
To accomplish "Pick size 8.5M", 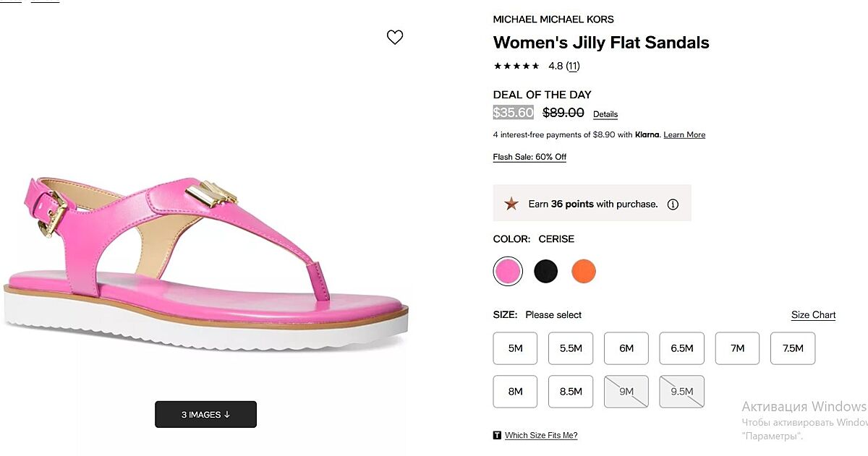I will (571, 392).
